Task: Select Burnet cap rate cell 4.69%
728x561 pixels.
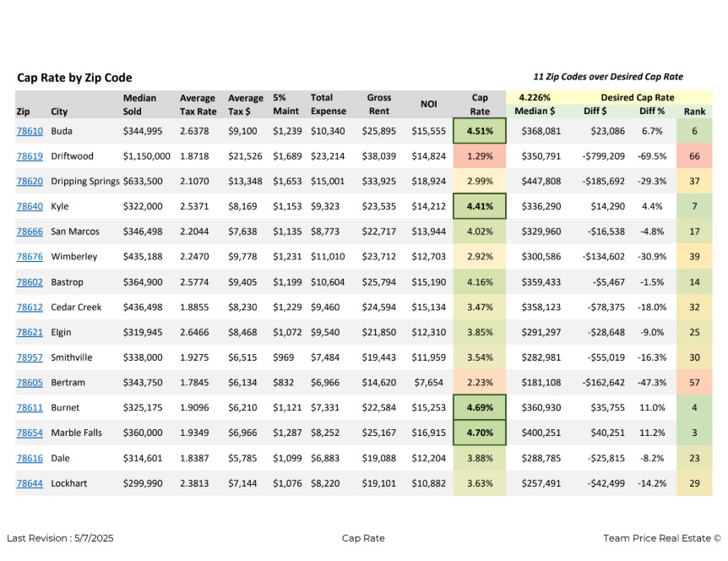Action: click(480, 407)
